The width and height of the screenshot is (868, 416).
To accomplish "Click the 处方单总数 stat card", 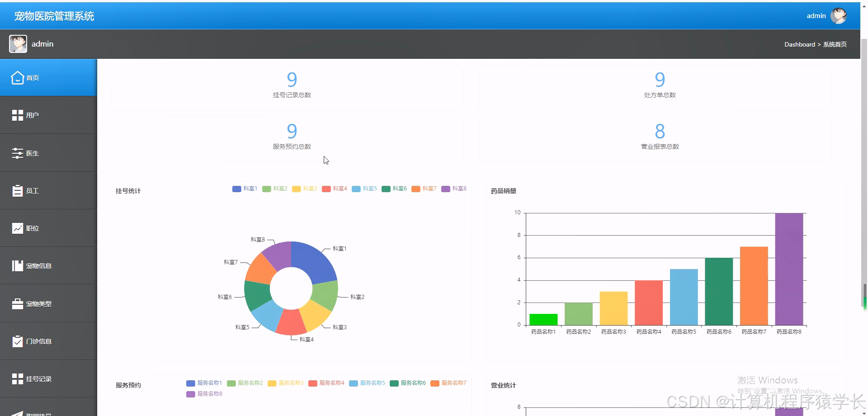I will pos(655,87).
